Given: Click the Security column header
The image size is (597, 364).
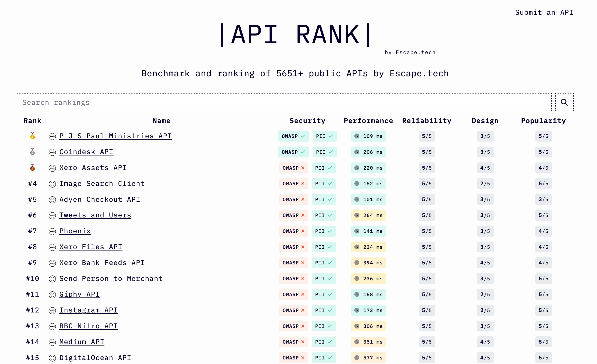Looking at the screenshot, I should 307,121.
